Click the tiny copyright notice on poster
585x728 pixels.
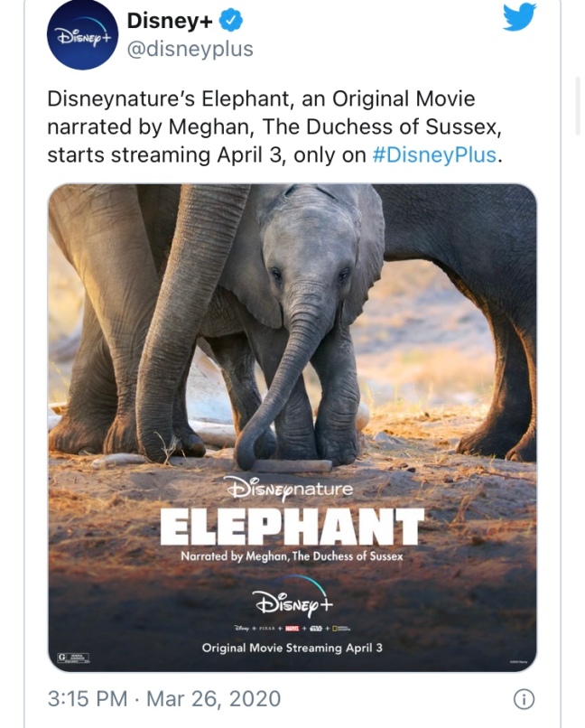tap(519, 661)
